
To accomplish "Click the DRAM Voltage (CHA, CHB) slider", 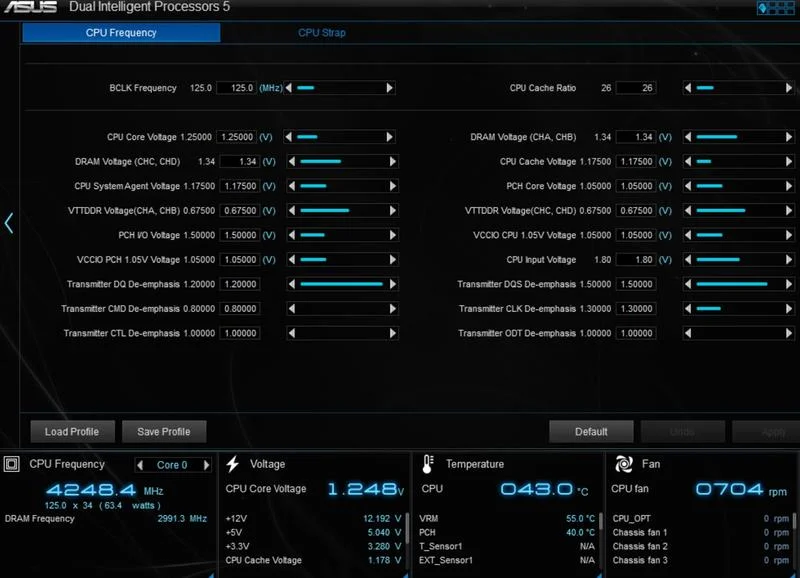I will pyautogui.click(x=738, y=137).
